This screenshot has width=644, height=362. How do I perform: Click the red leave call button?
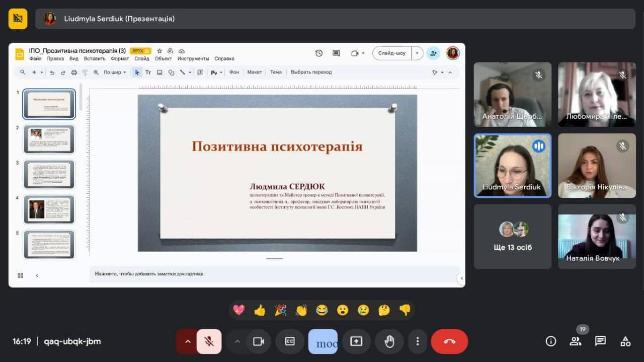pos(449,341)
